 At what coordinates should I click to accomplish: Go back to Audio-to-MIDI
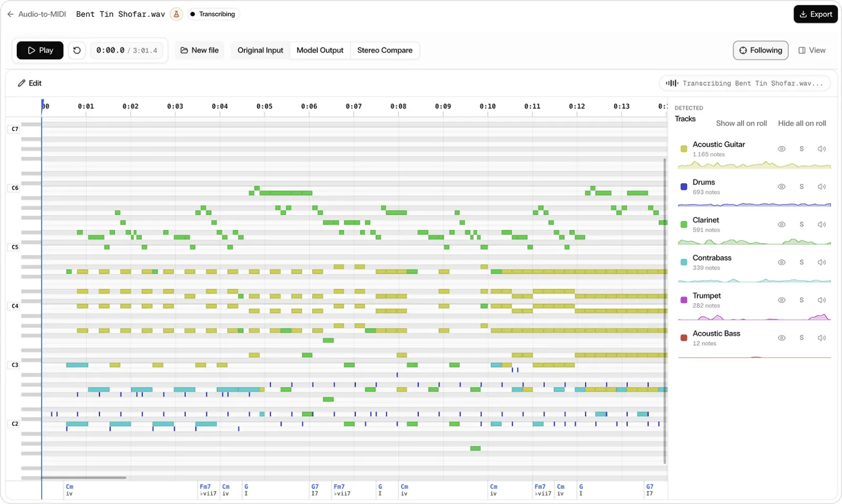pyautogui.click(x=36, y=14)
